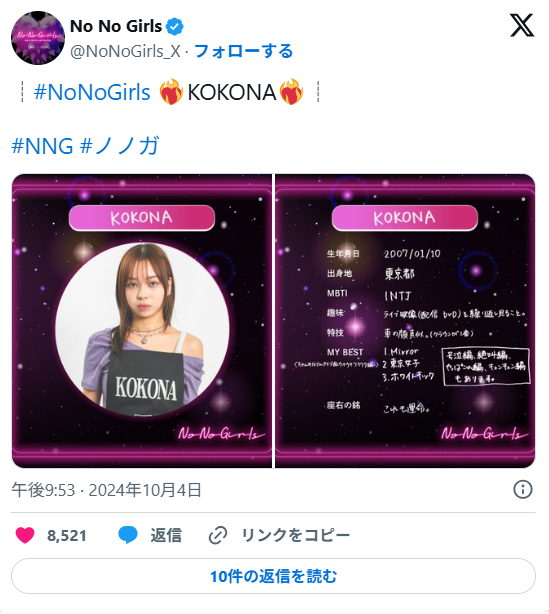Image resolution: width=549 pixels, height=614 pixels.
Task: Click the 8,521 likes count
Action: click(x=67, y=536)
